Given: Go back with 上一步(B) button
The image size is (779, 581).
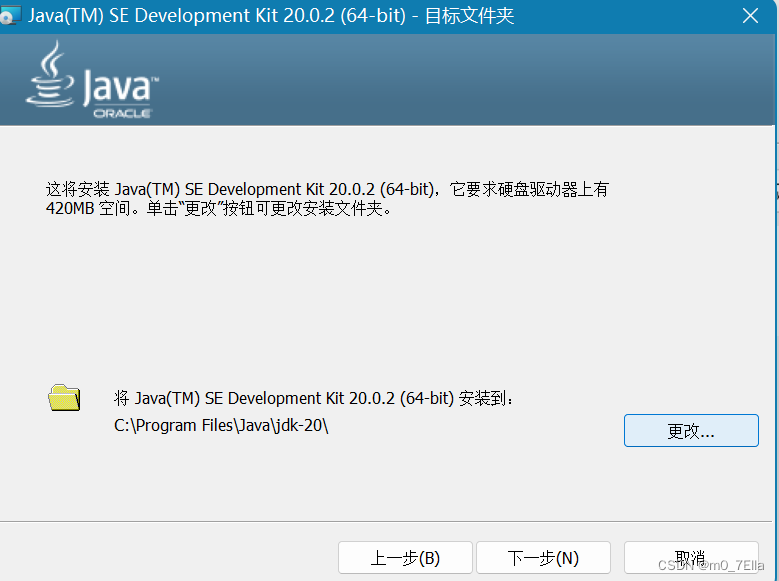Looking at the screenshot, I should click(x=405, y=558).
